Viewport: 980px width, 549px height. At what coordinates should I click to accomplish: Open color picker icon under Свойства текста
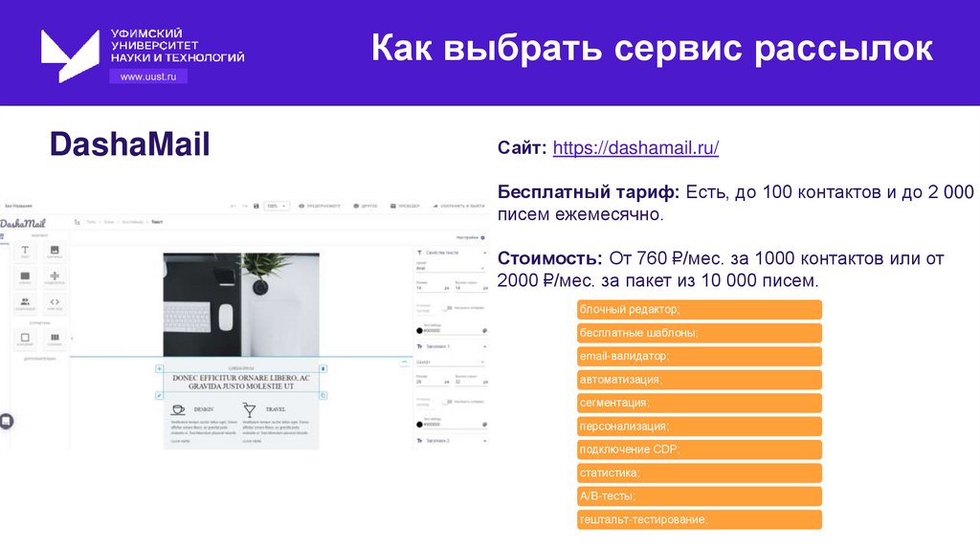click(x=485, y=330)
